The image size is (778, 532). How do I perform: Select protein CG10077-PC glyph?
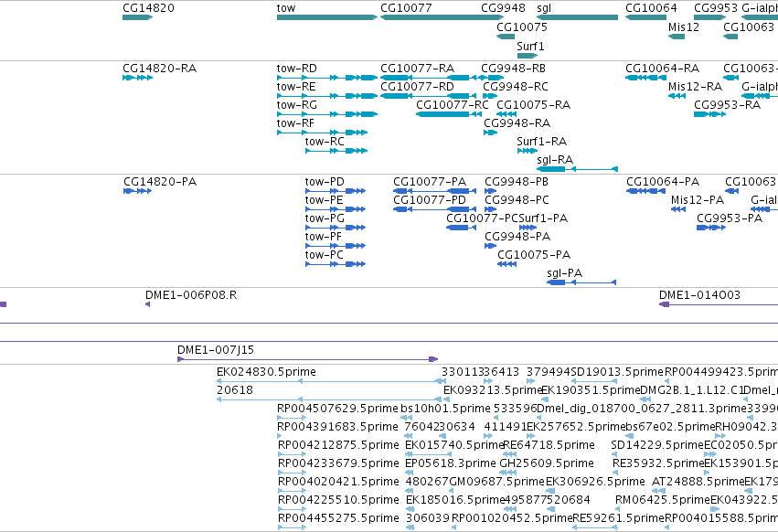(461, 228)
